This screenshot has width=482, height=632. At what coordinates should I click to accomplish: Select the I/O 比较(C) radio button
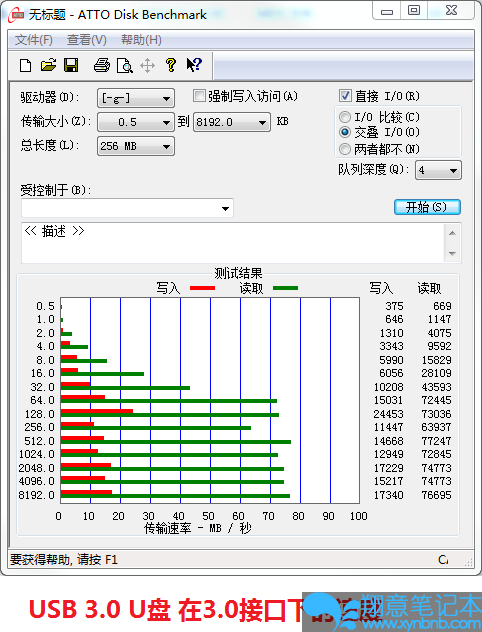(345, 117)
